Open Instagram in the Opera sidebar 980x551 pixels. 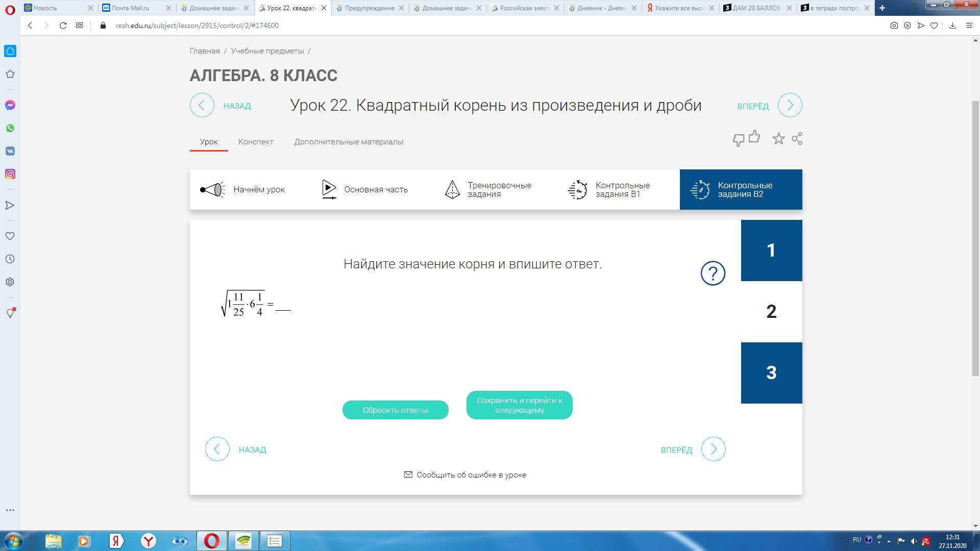point(10,174)
